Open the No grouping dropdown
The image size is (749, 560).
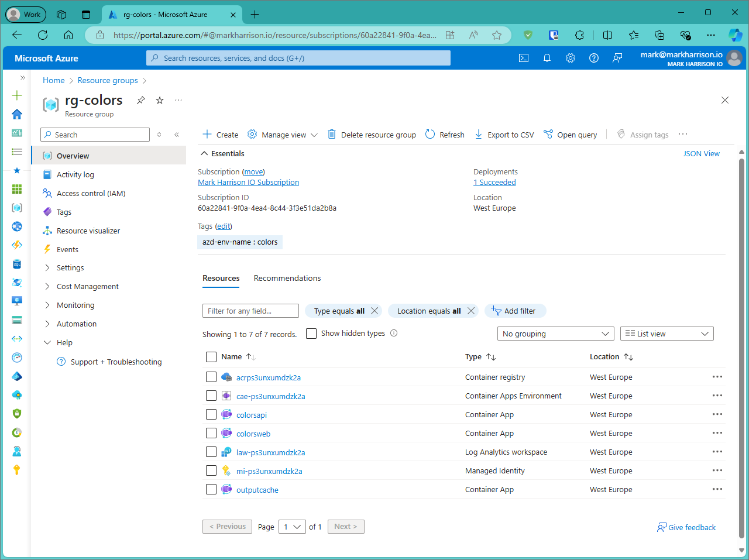555,334
